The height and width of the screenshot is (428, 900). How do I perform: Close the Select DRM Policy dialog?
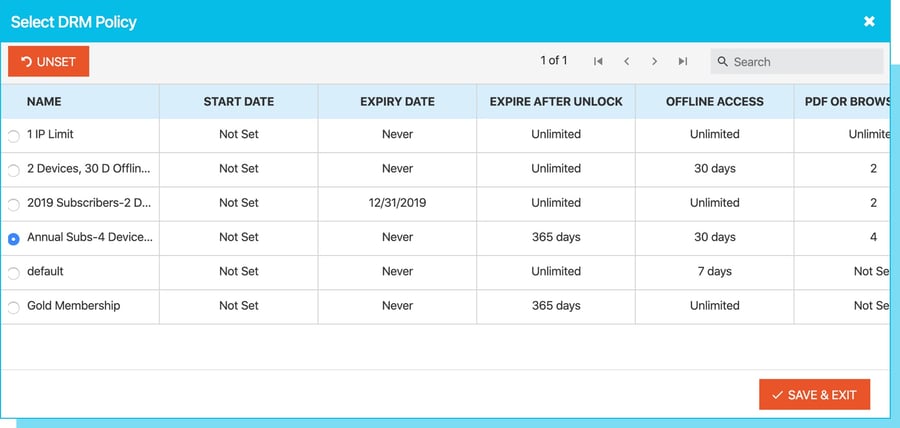[869, 21]
